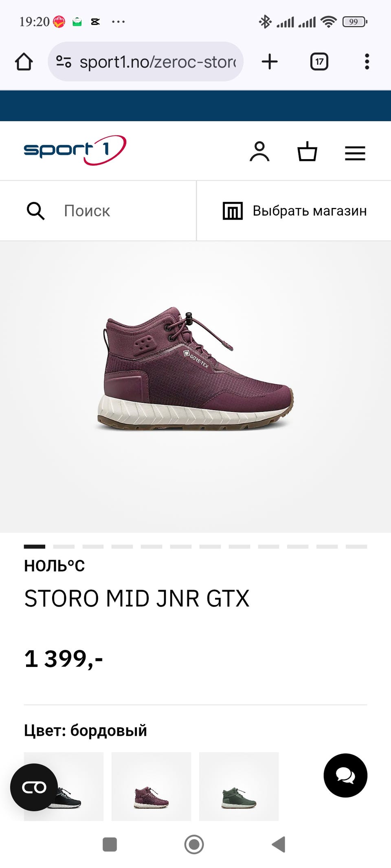Tap the black accessibility floating button
391x868 pixels.
pos(34,787)
